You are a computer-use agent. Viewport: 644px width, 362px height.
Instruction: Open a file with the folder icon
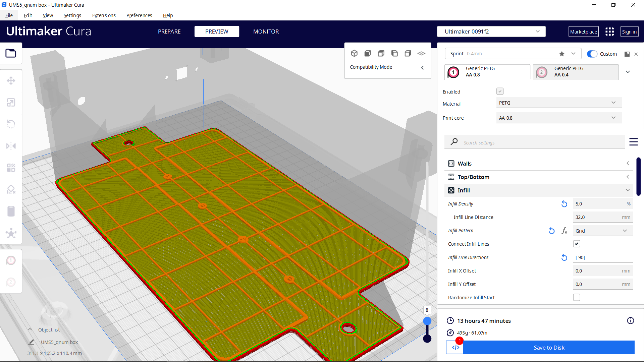coord(11,53)
